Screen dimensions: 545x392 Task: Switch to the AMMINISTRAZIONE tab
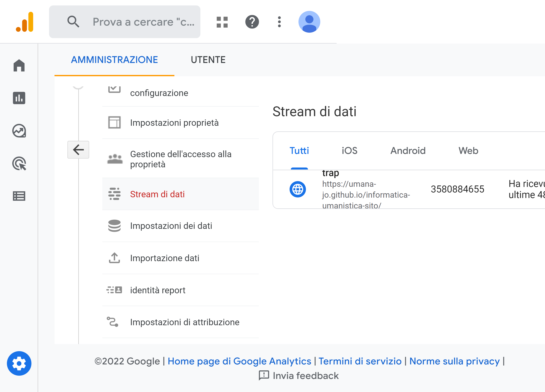(x=114, y=60)
